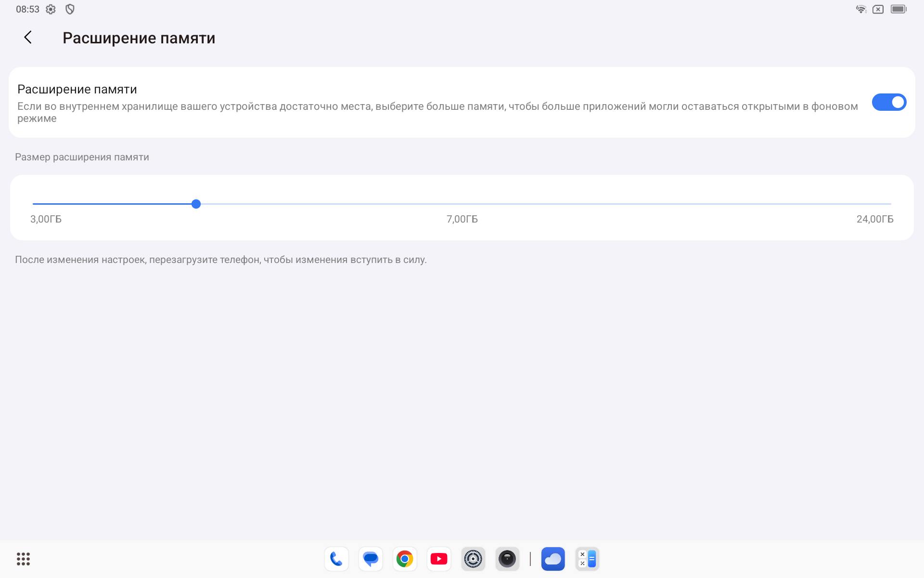Tap the settings gear in status bar
The image size is (924, 578).
pyautogui.click(x=51, y=9)
